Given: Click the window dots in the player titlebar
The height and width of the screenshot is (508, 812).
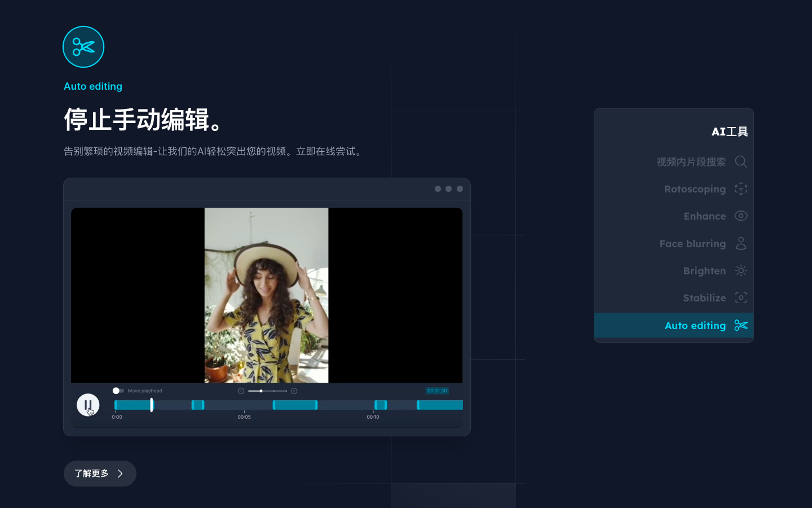Looking at the screenshot, I should click(449, 189).
